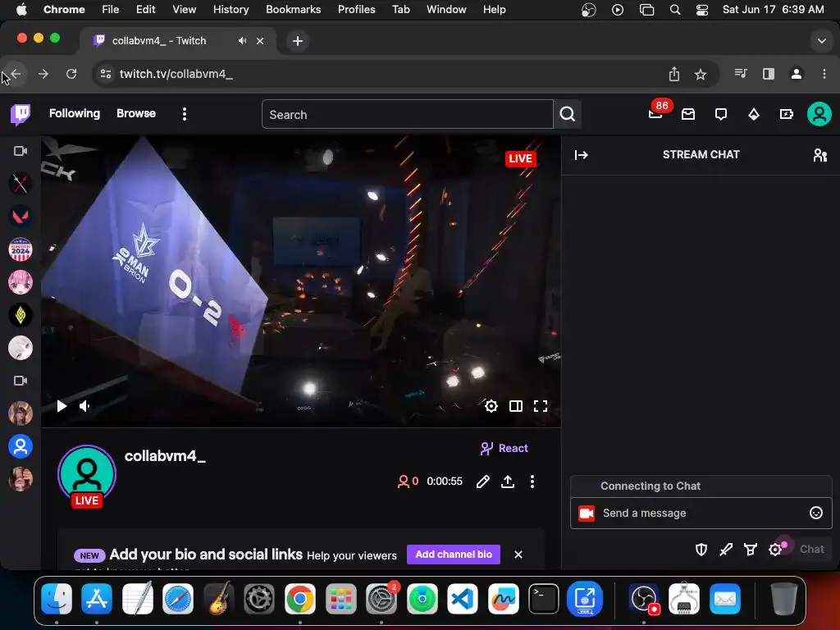This screenshot has height=630, width=840.
Task: Open the Tab menu
Action: point(400,10)
